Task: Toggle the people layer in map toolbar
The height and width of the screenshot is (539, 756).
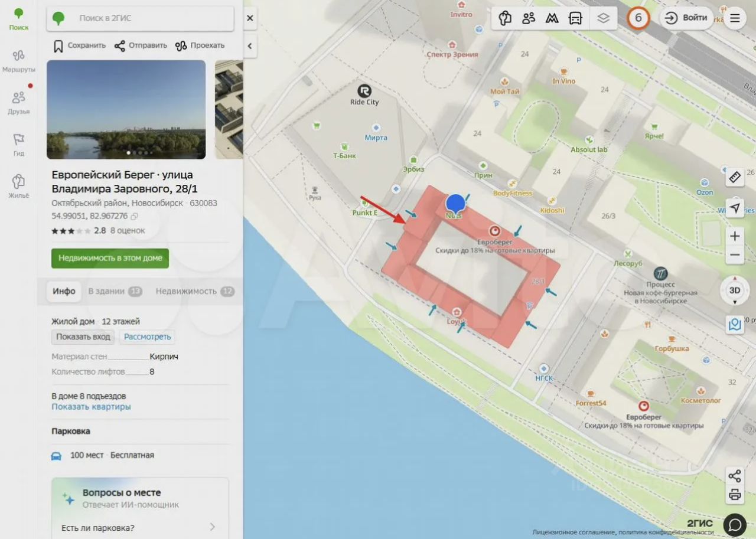Action: [529, 18]
